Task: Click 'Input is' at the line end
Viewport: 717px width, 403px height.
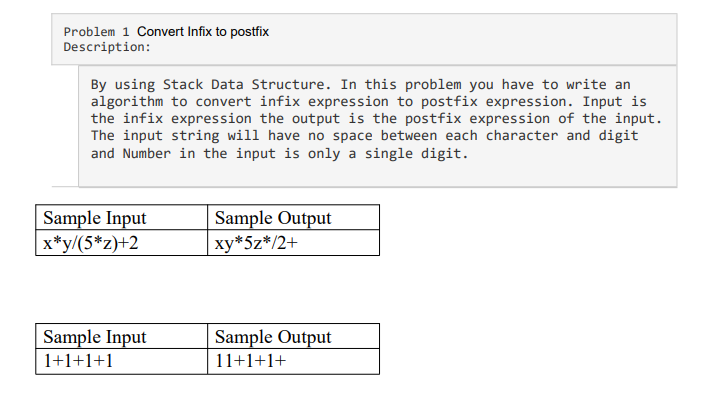Action: pos(615,102)
